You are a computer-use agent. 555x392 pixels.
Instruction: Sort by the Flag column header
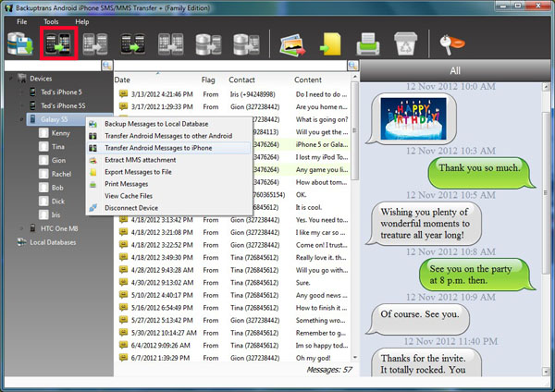(208, 80)
